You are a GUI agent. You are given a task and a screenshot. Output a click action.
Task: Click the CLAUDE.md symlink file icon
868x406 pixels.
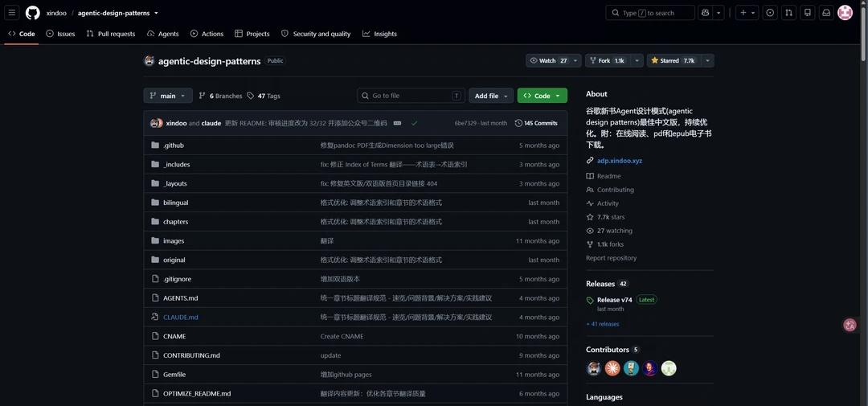(x=155, y=318)
